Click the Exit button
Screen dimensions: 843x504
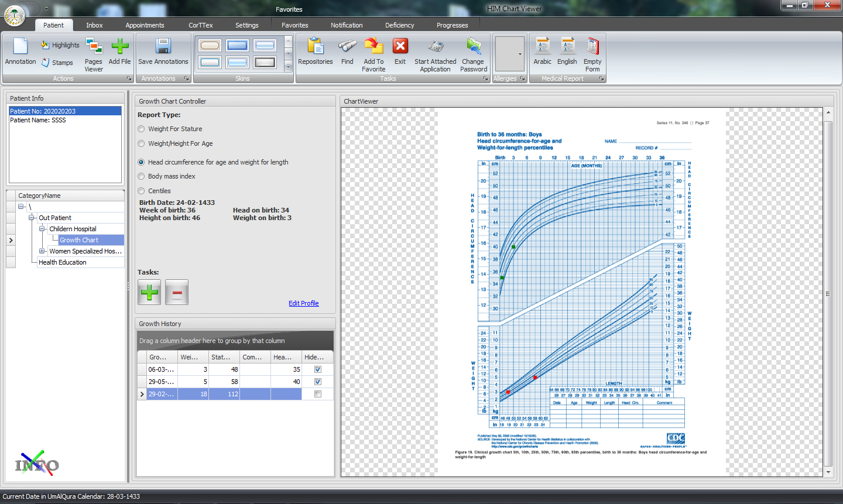400,47
